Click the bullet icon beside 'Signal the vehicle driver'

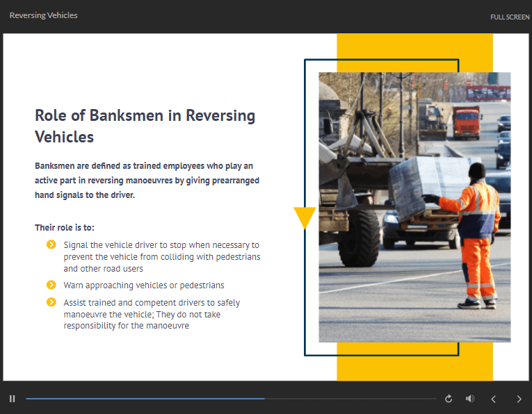click(x=51, y=245)
